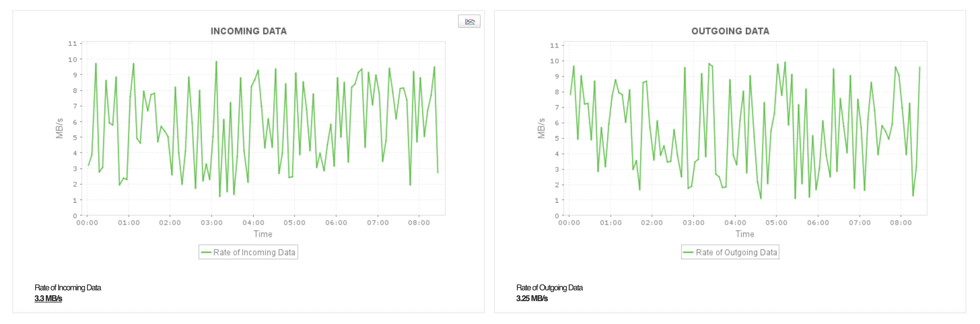Image resolution: width=980 pixels, height=324 pixels.
Task: Click the 06:00 tick on Outgoing chart
Action: (x=818, y=223)
